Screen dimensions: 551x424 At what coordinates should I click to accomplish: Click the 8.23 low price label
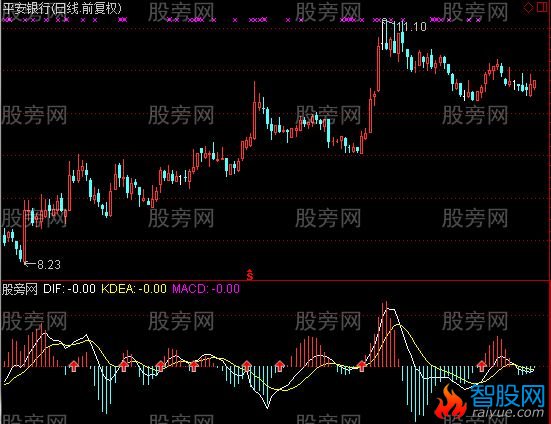pyautogui.click(x=49, y=265)
